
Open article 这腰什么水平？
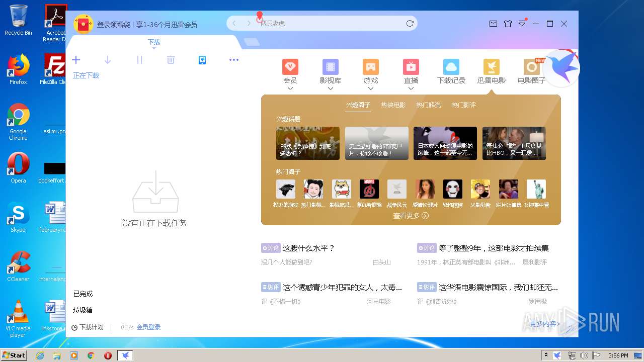pos(308,248)
